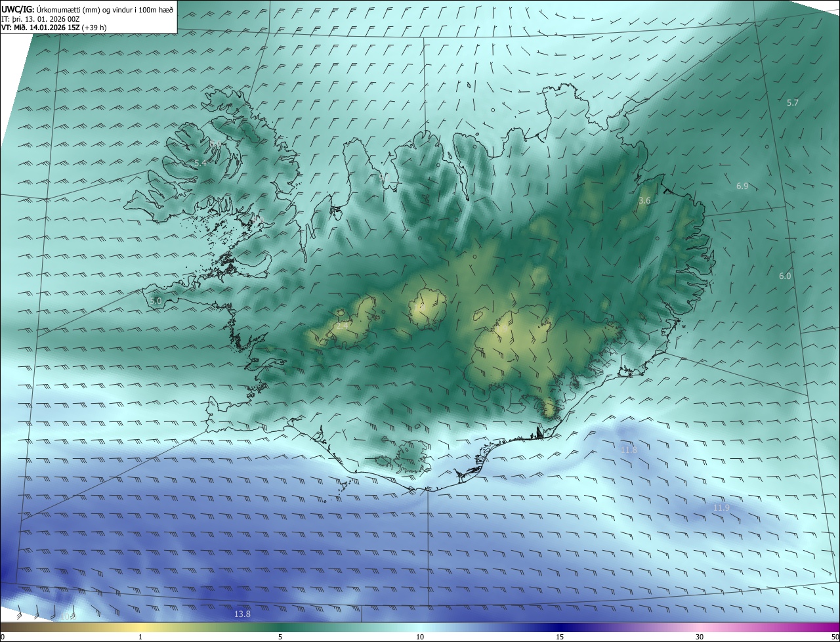Click the 11.8 value south of Iceland
This screenshot has height=642, width=840.
tap(629, 450)
